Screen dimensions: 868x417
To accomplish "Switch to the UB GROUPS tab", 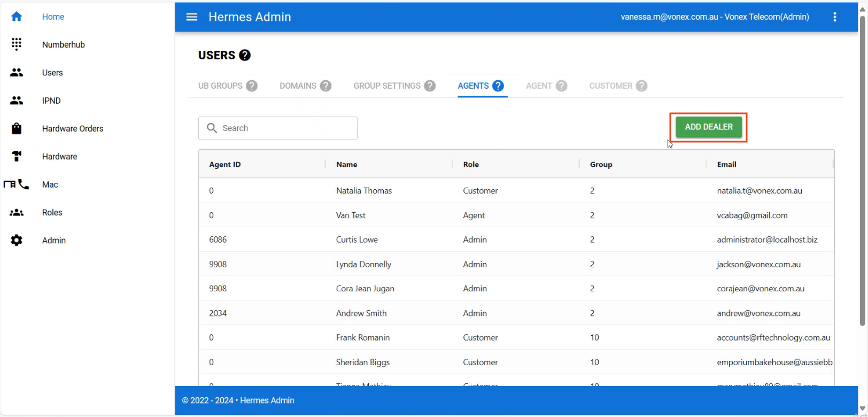I will pyautogui.click(x=220, y=86).
